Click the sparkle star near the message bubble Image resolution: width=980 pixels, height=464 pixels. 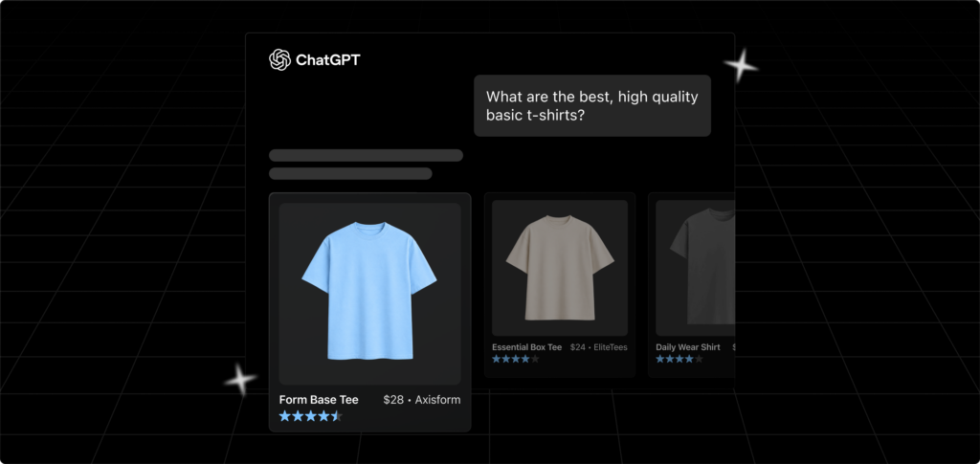pos(741,65)
